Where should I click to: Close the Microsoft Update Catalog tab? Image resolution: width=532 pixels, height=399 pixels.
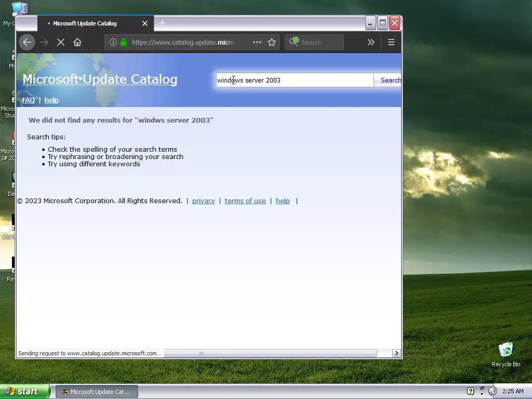[x=145, y=23]
